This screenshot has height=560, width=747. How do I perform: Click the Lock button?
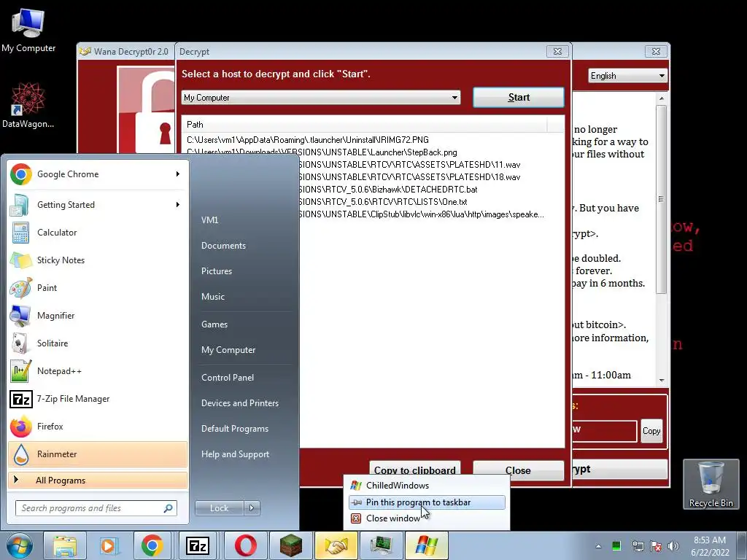click(219, 508)
